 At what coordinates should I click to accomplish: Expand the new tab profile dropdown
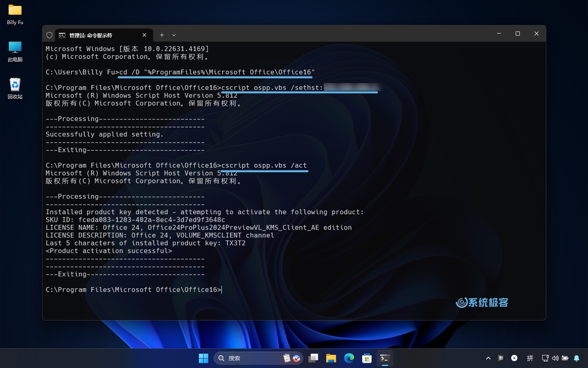174,35
